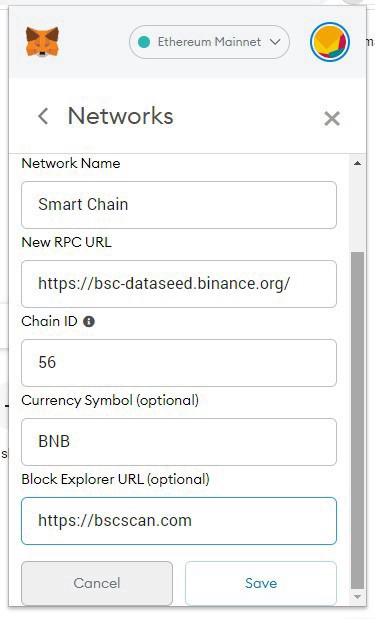Focus the Network Name field with Smart Chain
The width and height of the screenshot is (375, 619).
point(179,205)
